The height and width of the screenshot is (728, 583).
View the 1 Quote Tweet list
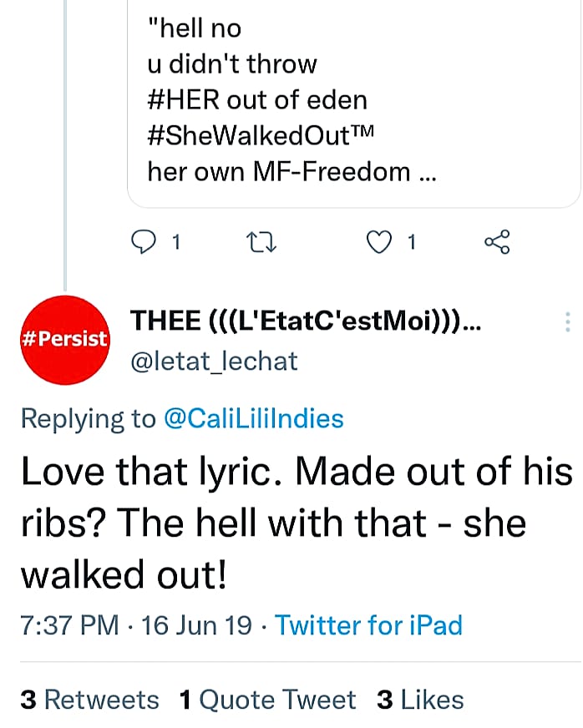[x=267, y=699]
